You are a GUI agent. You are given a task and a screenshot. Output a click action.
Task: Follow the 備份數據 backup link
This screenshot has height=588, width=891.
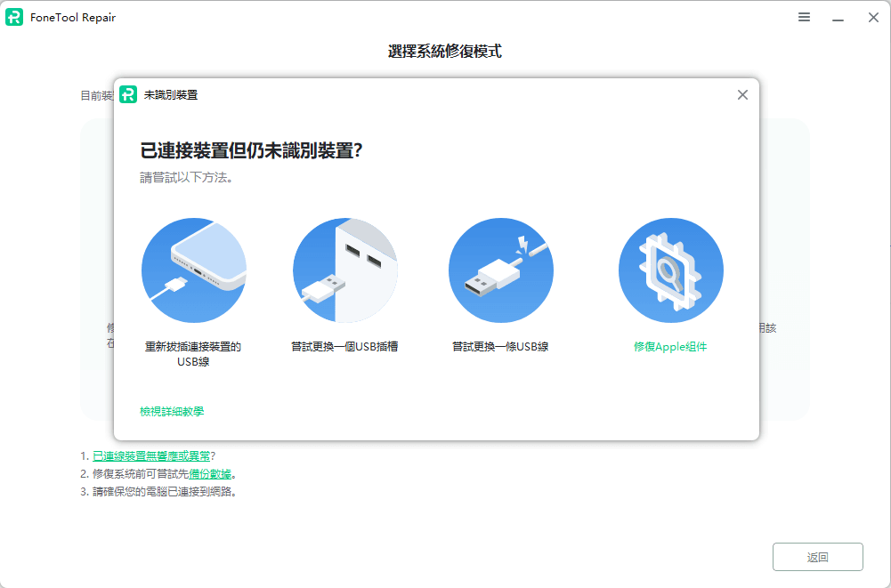pos(210,474)
